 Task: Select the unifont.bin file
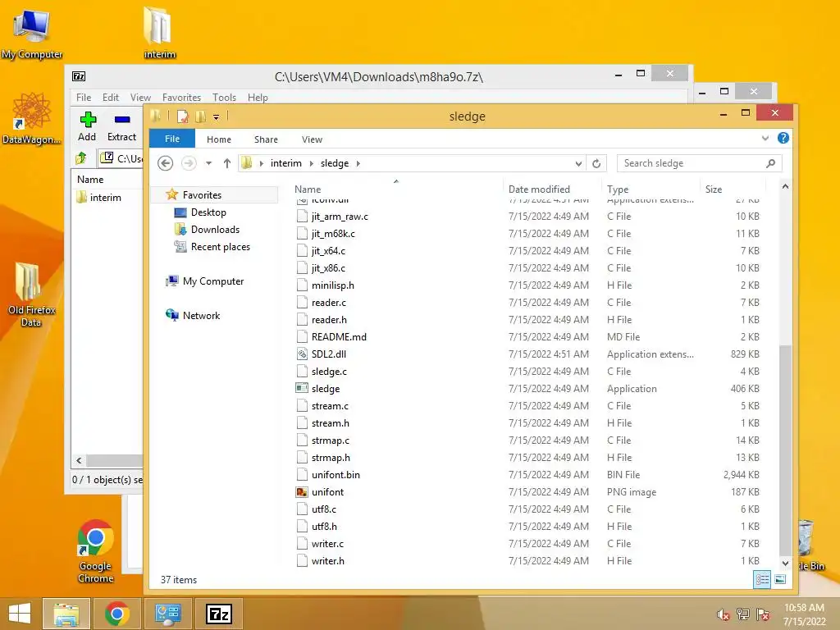click(336, 475)
